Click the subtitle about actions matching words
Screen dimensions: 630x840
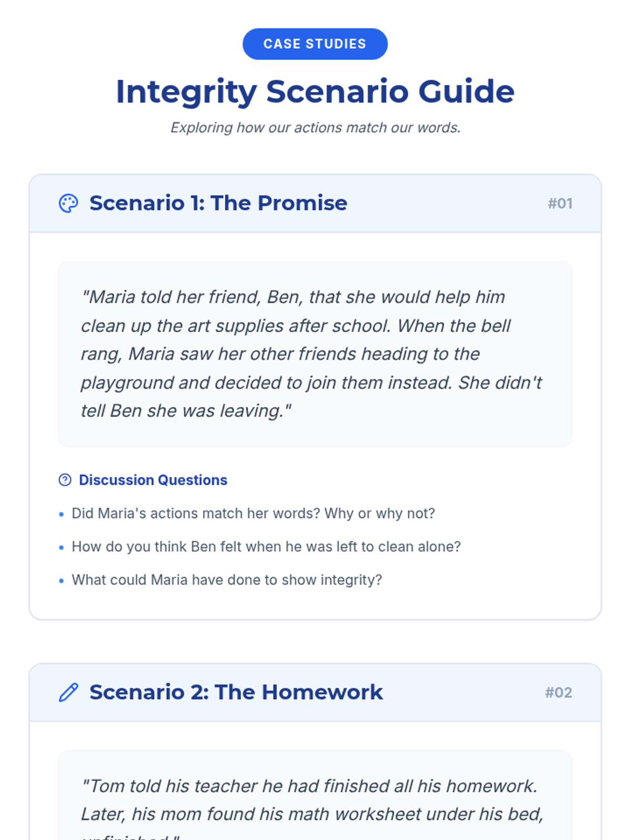point(315,128)
